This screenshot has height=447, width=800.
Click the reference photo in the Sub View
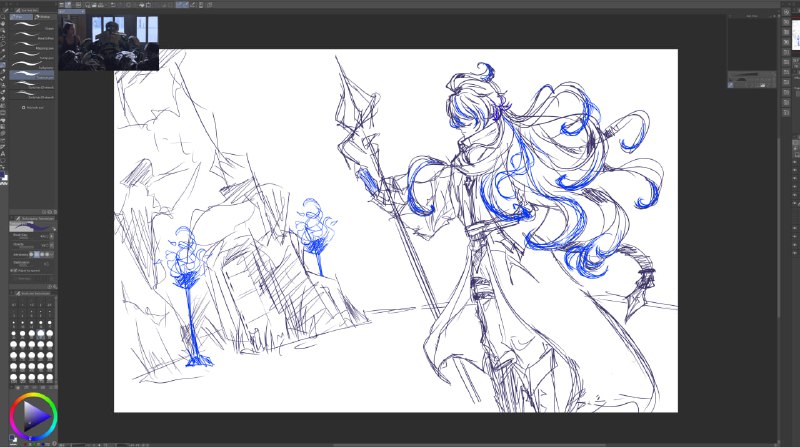[109, 42]
